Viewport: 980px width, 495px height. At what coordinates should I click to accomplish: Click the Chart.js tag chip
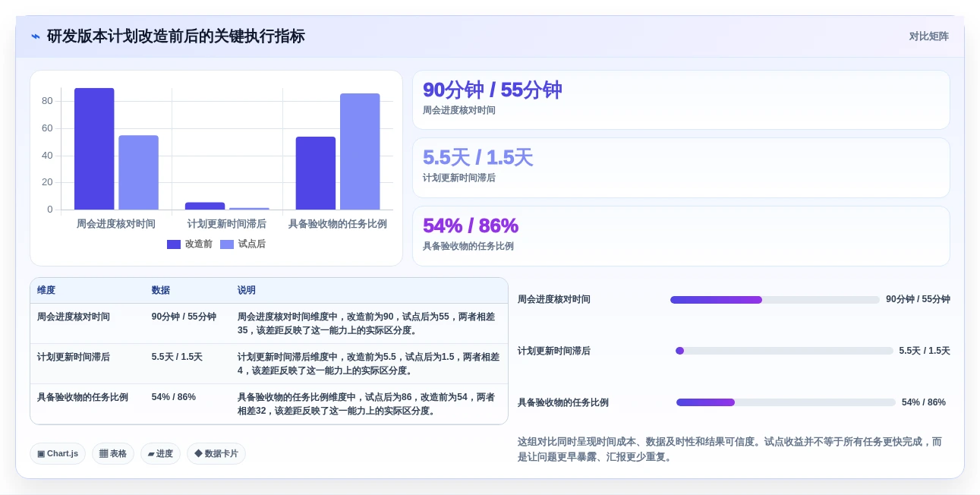point(58,454)
